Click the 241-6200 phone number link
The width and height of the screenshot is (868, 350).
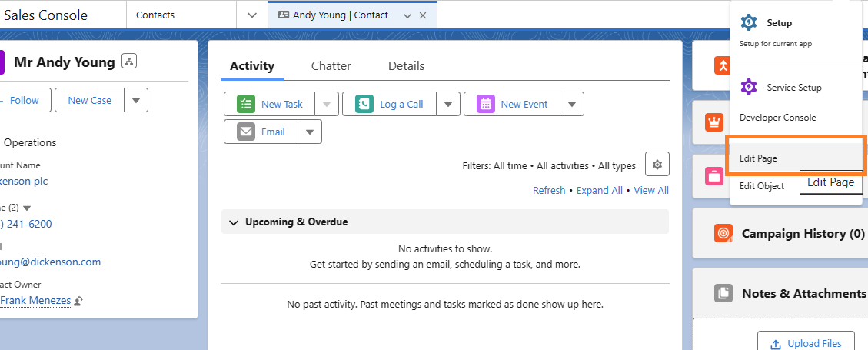click(26, 224)
